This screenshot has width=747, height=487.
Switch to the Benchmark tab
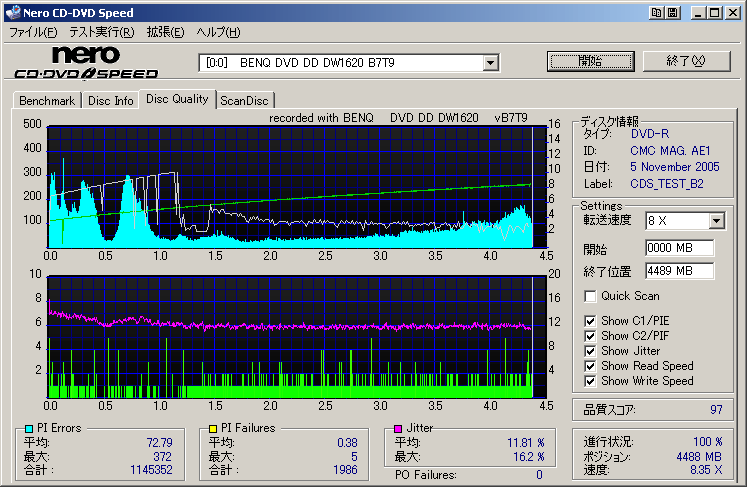click(x=47, y=101)
